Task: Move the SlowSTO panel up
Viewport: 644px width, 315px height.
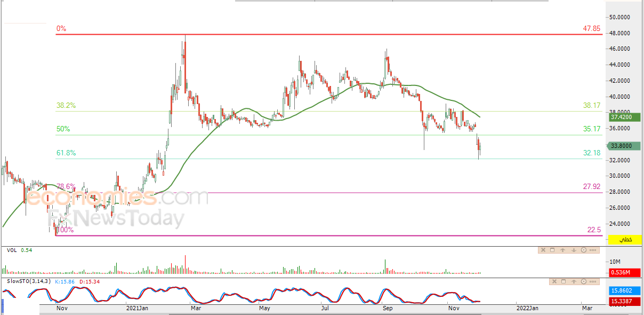Action: click(574, 281)
